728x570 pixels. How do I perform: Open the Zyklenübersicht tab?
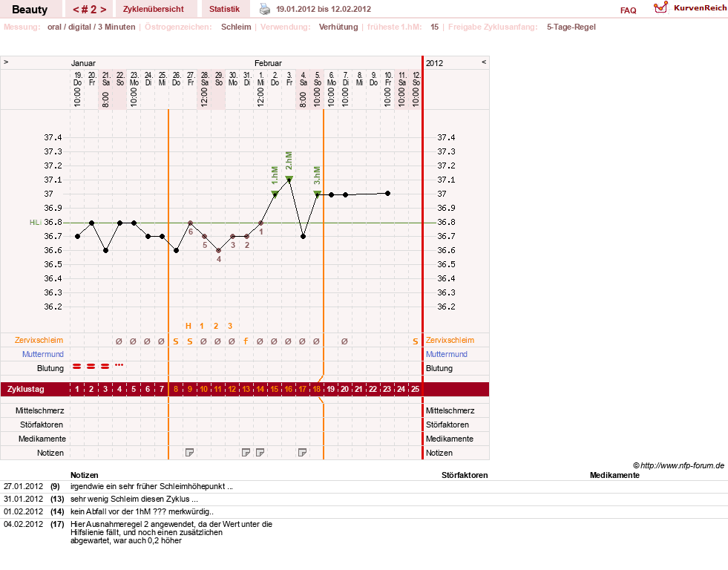point(153,9)
